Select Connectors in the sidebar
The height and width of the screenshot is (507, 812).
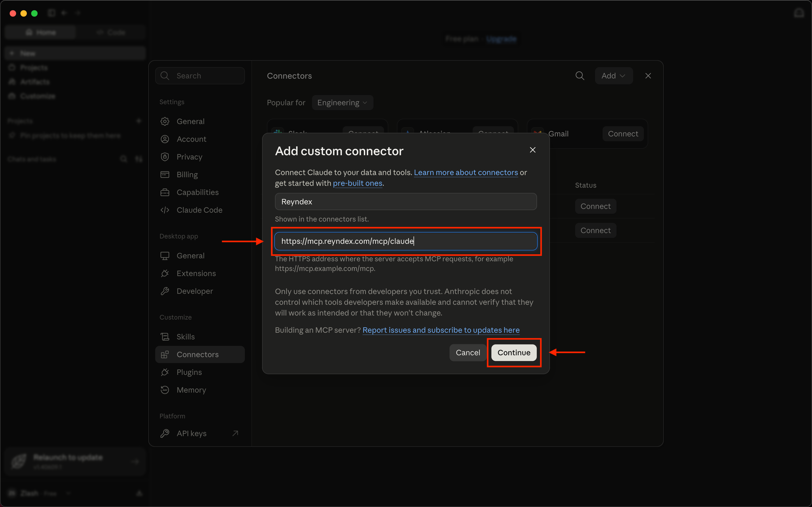click(200, 354)
